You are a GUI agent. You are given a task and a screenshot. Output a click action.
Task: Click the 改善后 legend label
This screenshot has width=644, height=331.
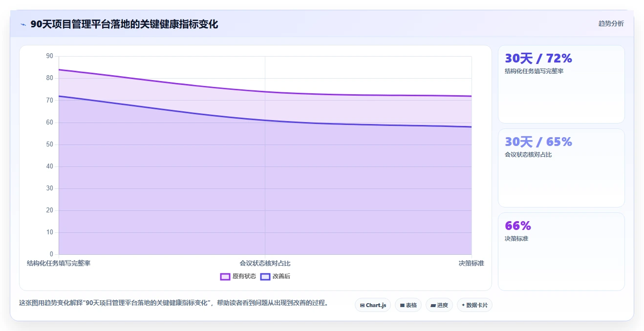pyautogui.click(x=281, y=276)
